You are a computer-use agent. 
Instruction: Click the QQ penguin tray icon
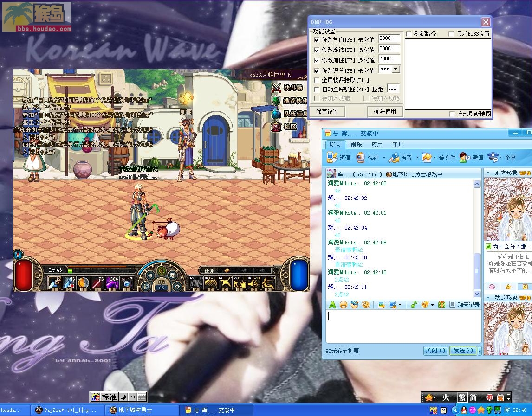click(464, 410)
